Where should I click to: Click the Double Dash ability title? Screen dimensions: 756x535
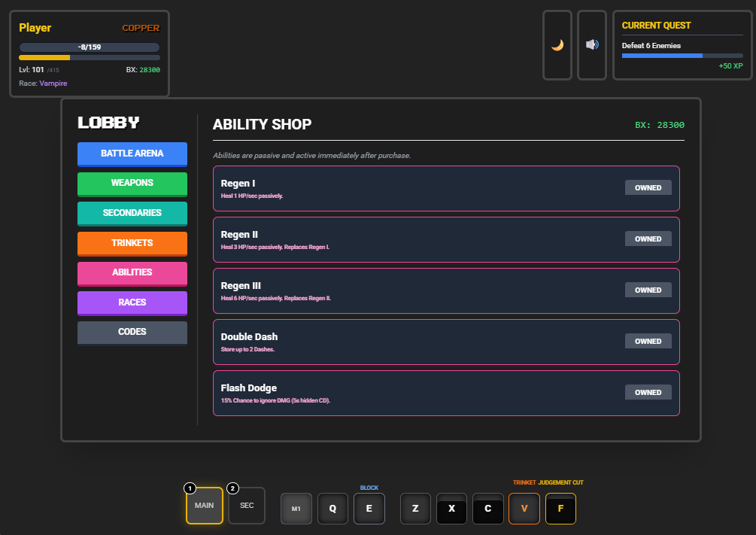tap(249, 337)
